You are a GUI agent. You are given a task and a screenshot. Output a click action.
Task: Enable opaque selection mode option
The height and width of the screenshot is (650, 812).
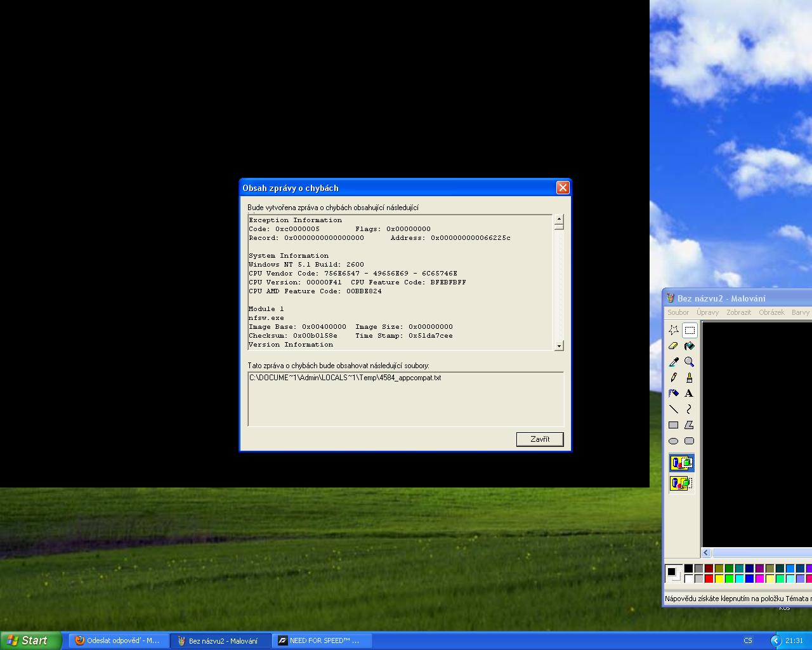coord(682,463)
